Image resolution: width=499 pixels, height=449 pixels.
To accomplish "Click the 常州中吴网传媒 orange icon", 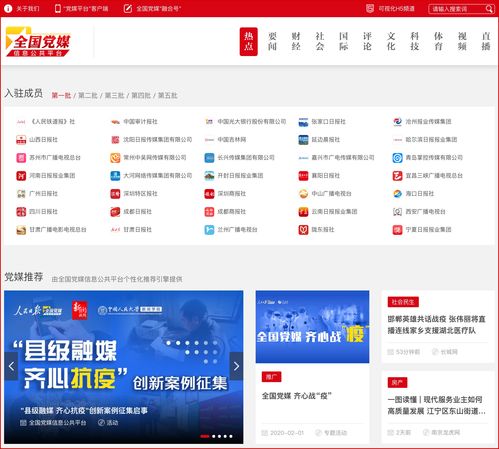I will (x=115, y=158).
